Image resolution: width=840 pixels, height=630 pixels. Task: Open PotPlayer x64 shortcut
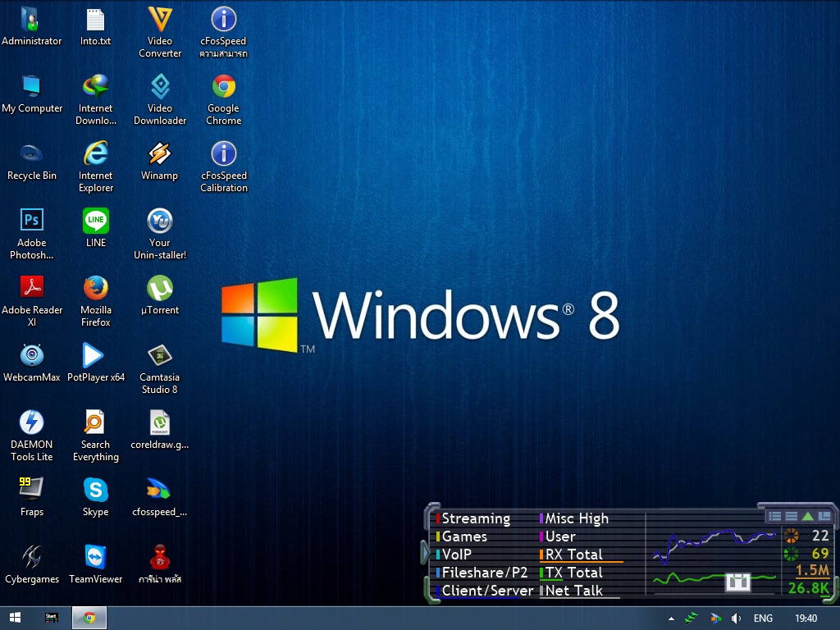tap(95, 363)
